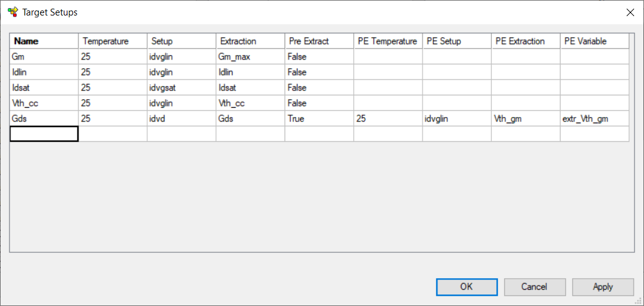Select the Gm name cell
The height and width of the screenshot is (306, 644).
[44, 56]
